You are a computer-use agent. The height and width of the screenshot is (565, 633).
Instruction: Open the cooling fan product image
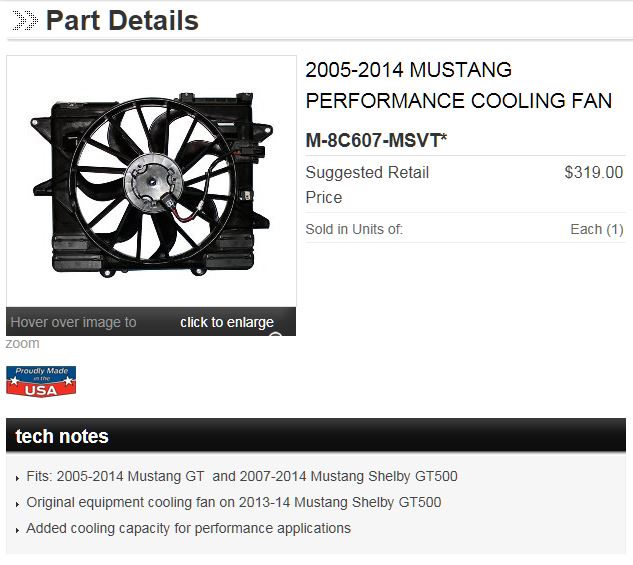pyautogui.click(x=151, y=181)
